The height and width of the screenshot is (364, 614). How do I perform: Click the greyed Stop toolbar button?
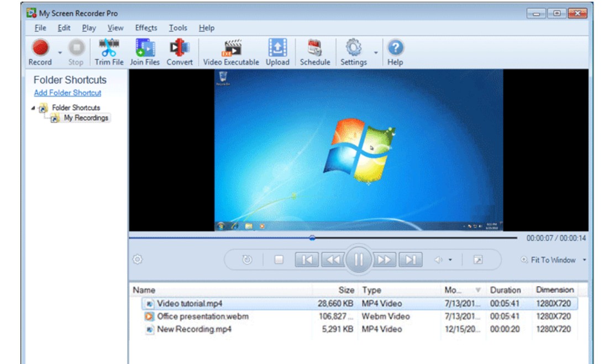coord(76,52)
